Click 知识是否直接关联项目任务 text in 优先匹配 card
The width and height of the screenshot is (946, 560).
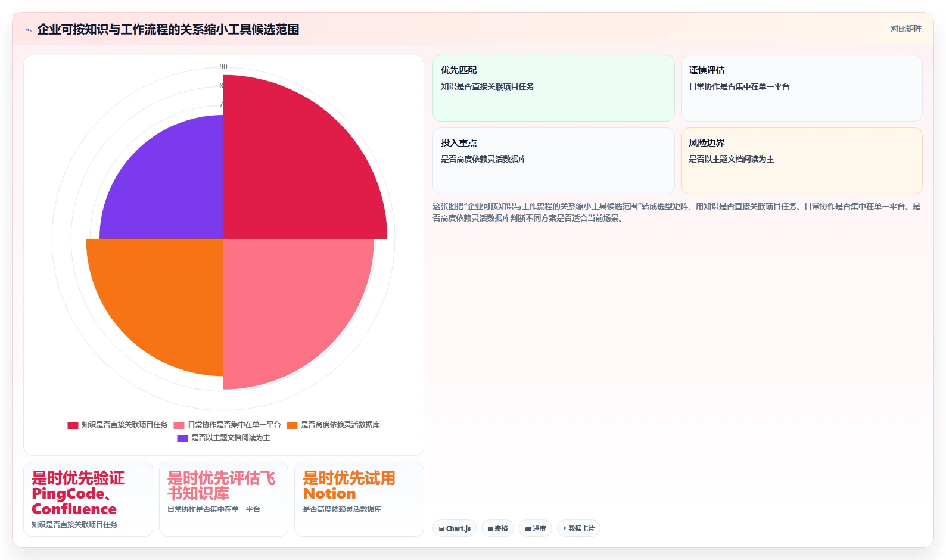point(487,86)
